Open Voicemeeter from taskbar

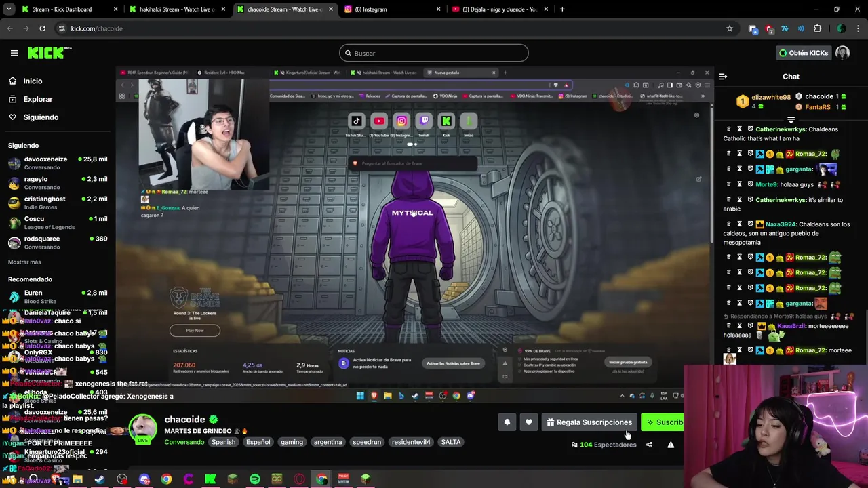pos(343,479)
